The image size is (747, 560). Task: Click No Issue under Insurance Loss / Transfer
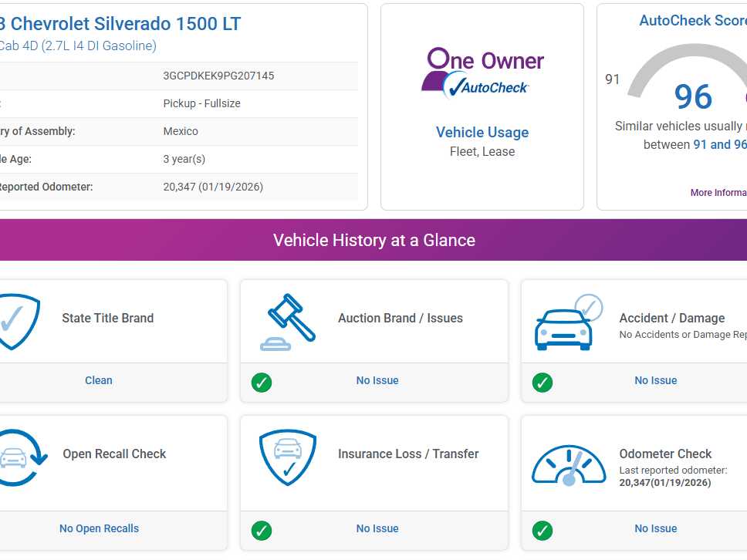click(377, 528)
